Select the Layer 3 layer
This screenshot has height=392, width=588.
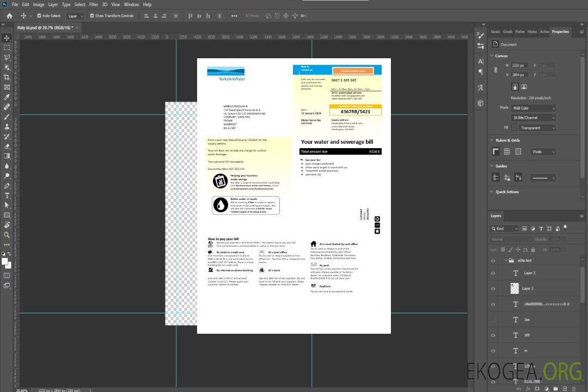click(x=528, y=289)
